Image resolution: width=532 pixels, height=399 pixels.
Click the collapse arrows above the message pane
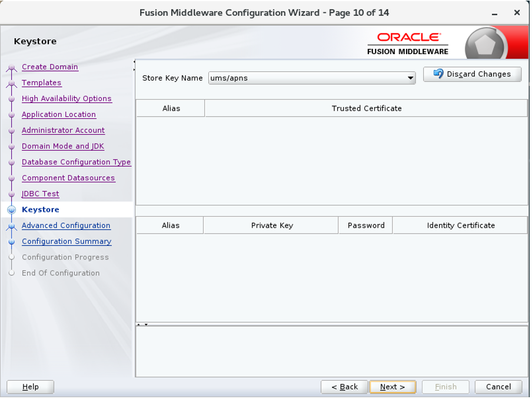142,325
